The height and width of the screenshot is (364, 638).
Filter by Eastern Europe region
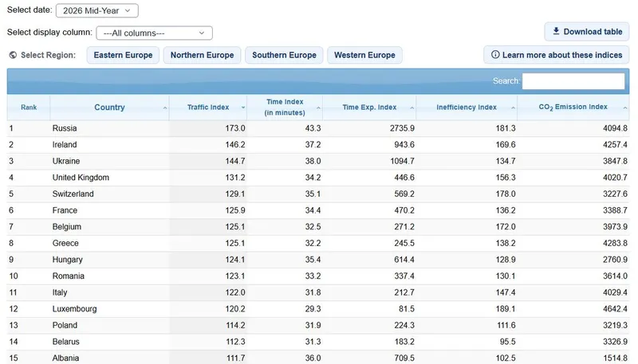[x=123, y=55]
